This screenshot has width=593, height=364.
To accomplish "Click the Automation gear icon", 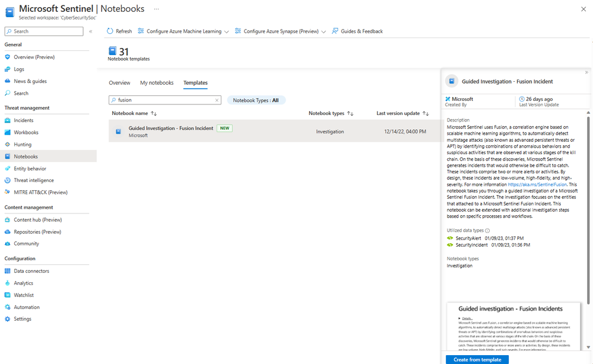I will tap(8, 307).
